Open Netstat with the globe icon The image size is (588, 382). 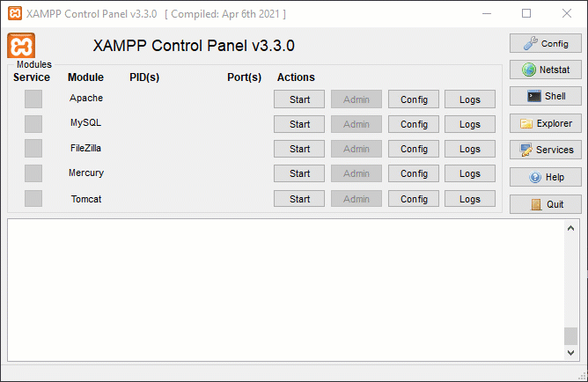(x=545, y=70)
